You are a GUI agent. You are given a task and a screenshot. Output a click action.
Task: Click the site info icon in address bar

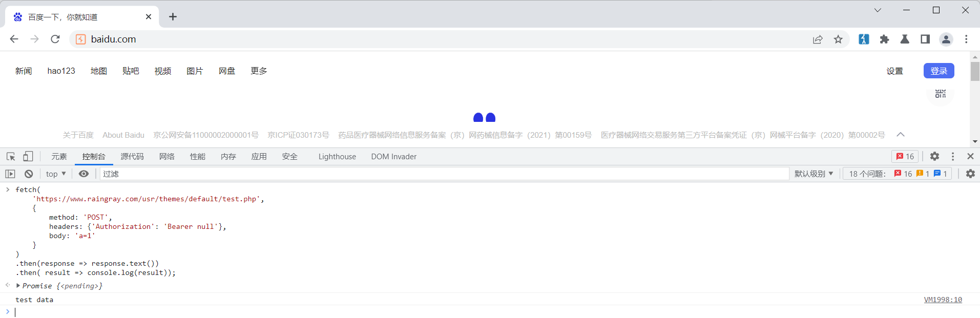[81, 39]
